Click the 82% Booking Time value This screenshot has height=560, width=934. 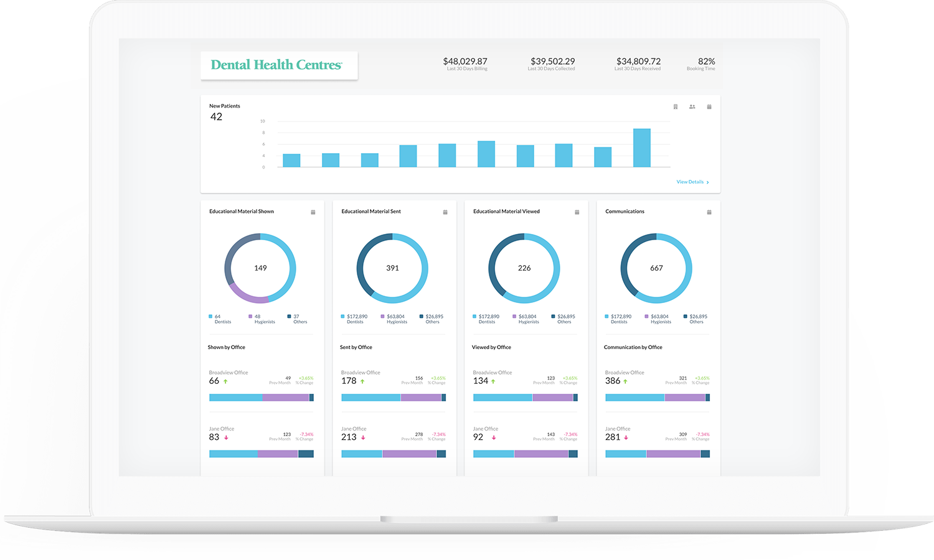point(707,61)
